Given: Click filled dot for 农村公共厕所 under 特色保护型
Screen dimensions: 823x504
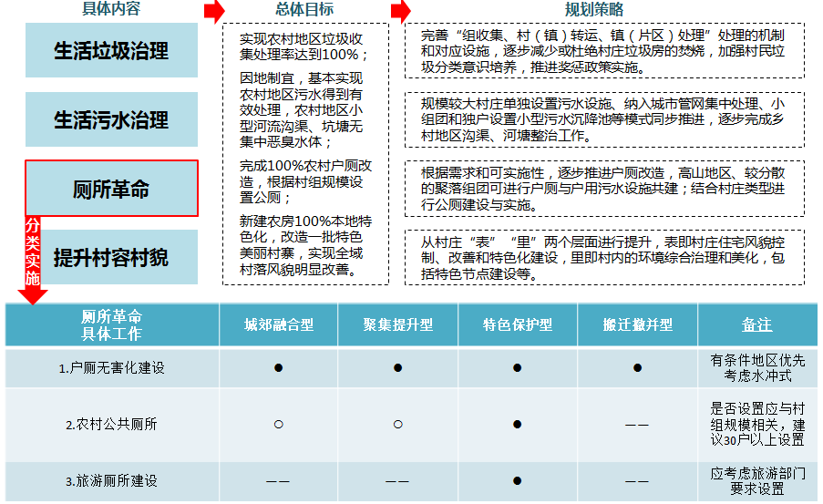Looking at the screenshot, I should tap(517, 424).
